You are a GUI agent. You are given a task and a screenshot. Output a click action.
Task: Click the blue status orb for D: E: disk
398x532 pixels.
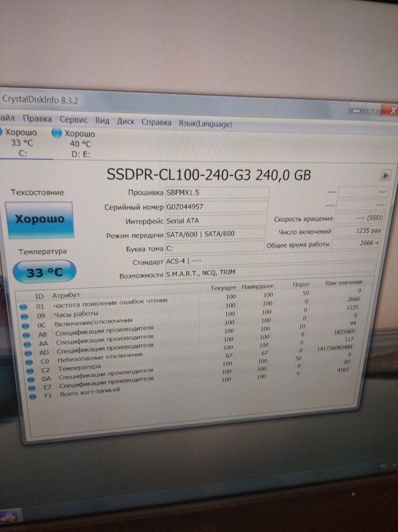click(56, 132)
